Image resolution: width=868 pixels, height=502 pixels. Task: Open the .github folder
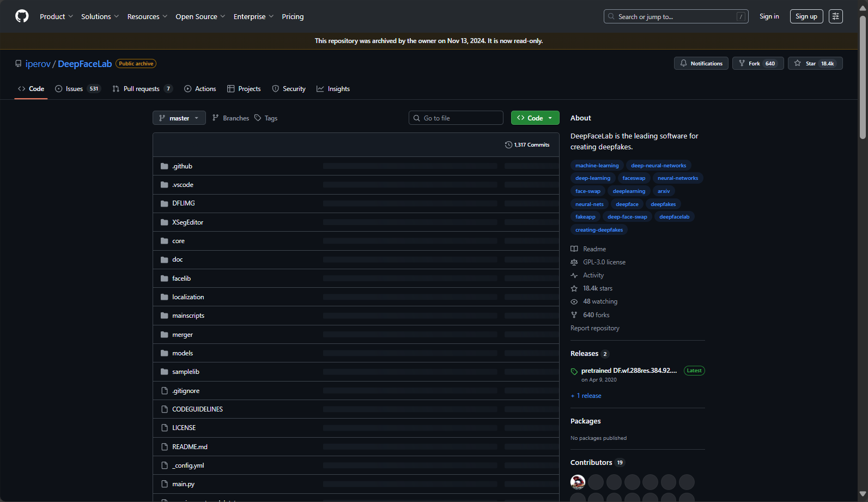(x=182, y=166)
